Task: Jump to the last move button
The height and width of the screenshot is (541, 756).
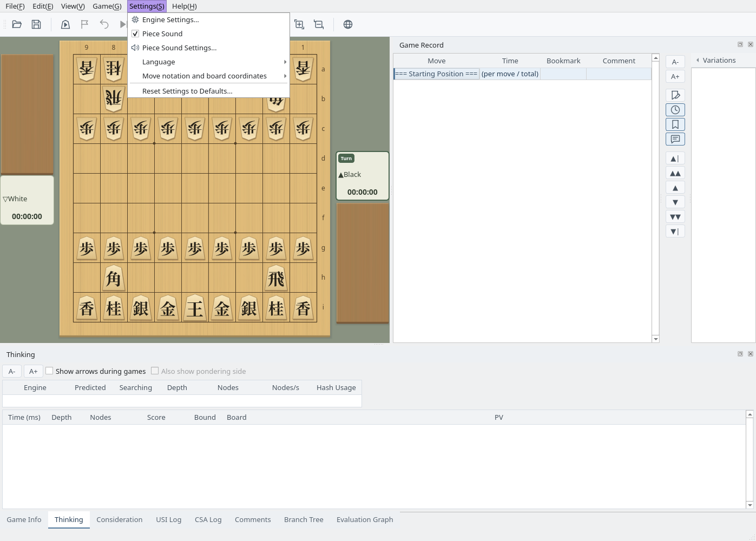Action: click(x=675, y=232)
